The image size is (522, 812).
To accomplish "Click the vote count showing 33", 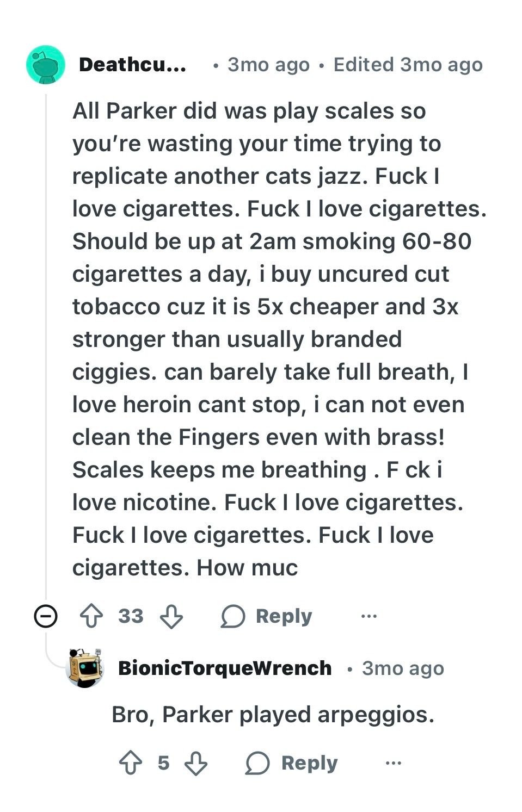I will [131, 617].
